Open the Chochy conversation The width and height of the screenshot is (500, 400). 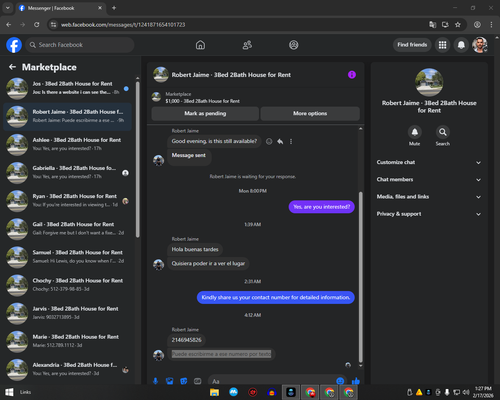(x=68, y=285)
